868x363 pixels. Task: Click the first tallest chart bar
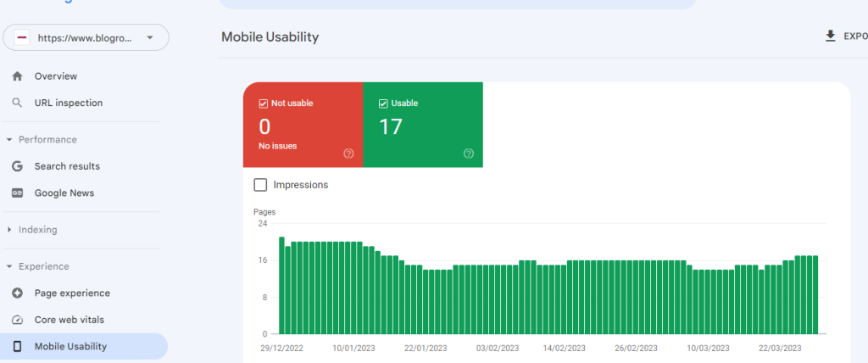pos(281,286)
